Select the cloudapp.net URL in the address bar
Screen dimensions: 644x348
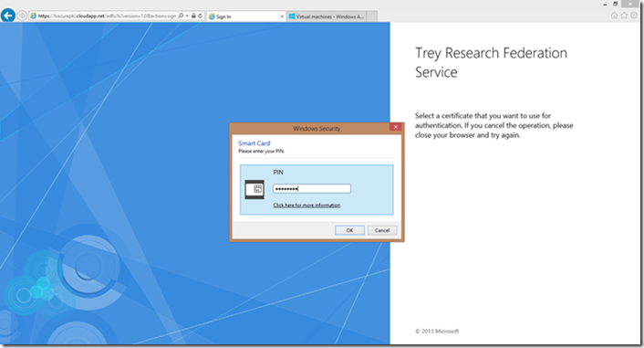107,16
